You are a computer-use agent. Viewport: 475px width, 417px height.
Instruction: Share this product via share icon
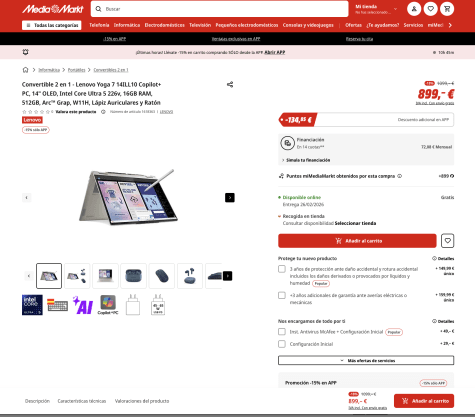tap(230, 84)
